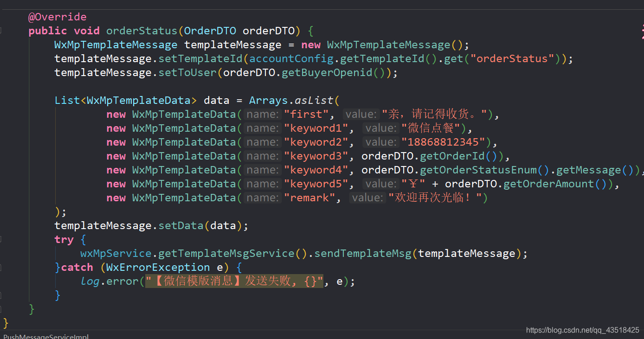Click the highlighted "【微信模版消息】发送失败, {}" string
Viewport: 644px width, 339px height.
[234, 281]
